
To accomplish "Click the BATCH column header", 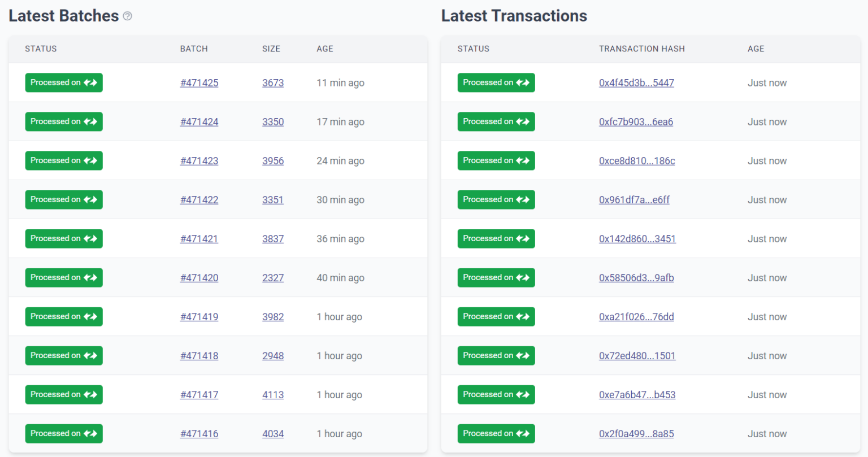I will (x=194, y=49).
